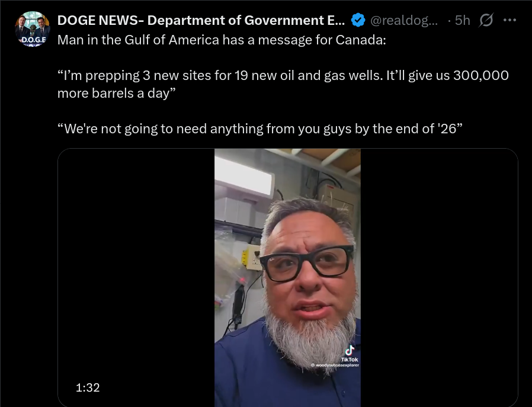Click the 'more barrels a day' text line
The height and width of the screenshot is (407, 532).
point(116,93)
